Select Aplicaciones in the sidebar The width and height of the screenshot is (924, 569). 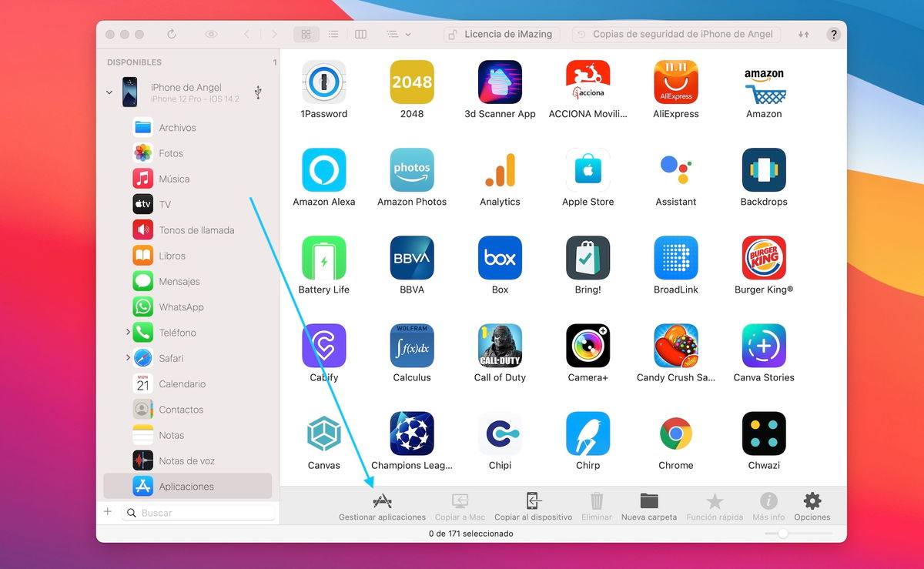[186, 486]
